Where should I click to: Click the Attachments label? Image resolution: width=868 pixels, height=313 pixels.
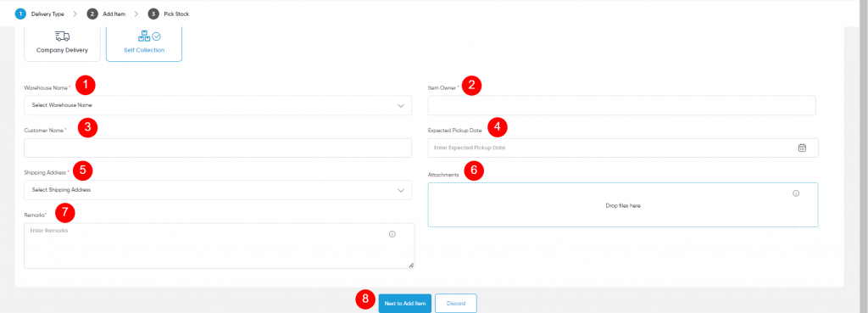click(x=443, y=175)
